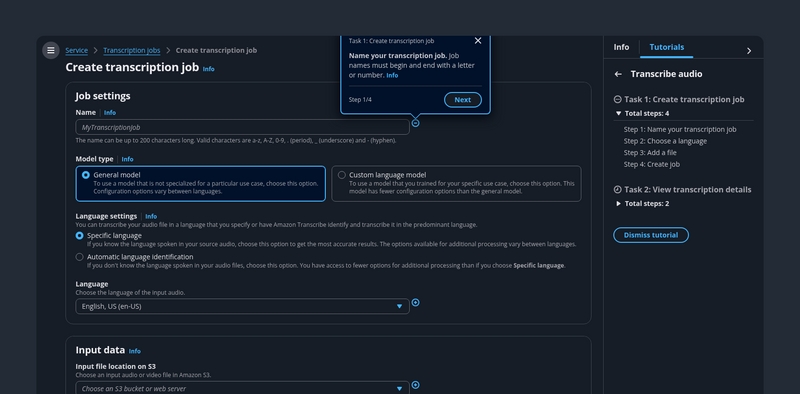The width and height of the screenshot is (800, 394).
Task: Click the hotspot icon beside the S3 location field
Action: pos(415,385)
